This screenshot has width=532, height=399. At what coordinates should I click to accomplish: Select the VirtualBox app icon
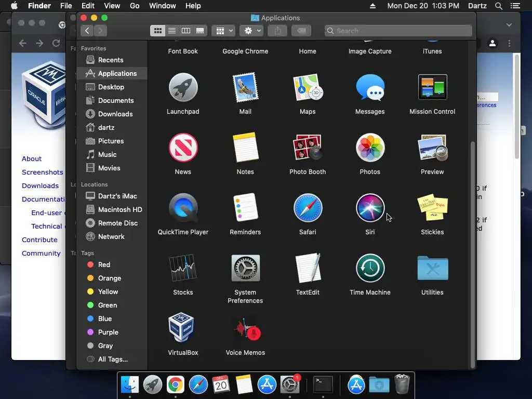click(181, 328)
